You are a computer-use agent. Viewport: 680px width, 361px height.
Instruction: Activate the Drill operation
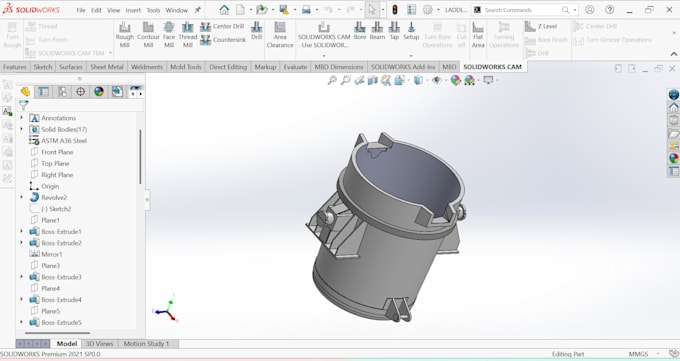(x=256, y=31)
